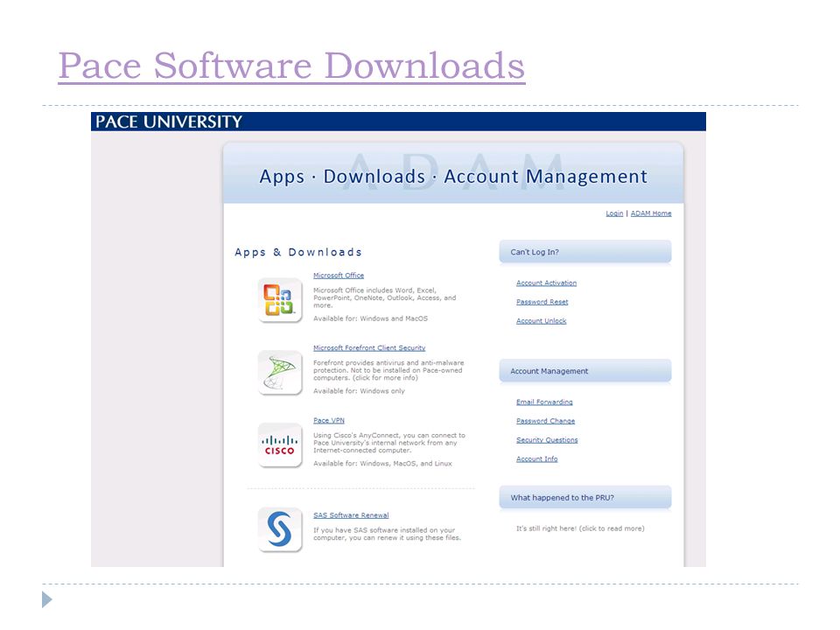Click the PACE UNIVERSITY banner logo
The image size is (840, 630).
tap(169, 122)
